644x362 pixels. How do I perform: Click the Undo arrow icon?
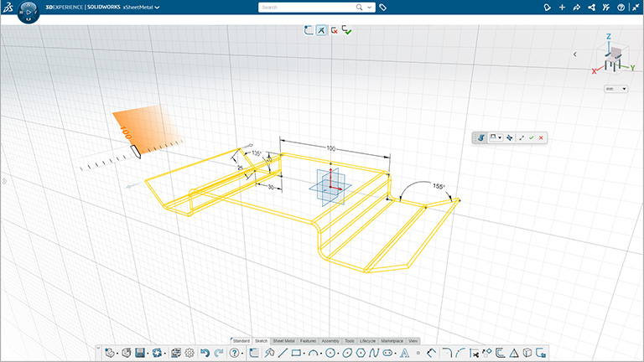click(x=205, y=353)
